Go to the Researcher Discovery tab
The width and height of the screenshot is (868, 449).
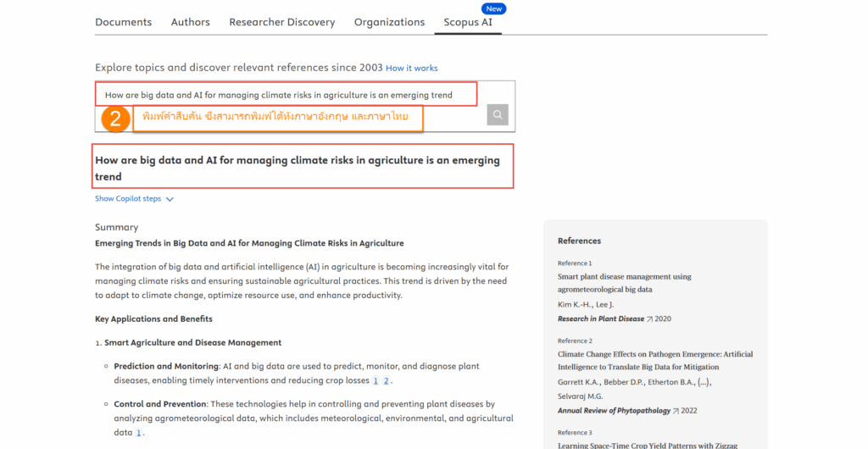(281, 22)
